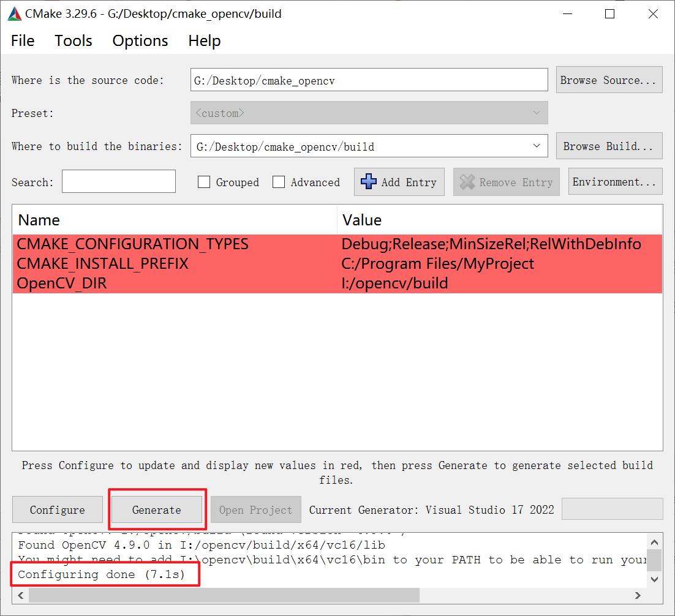Select the CMAKE_CONFIGURATION_TYPES entry
This screenshot has width=675, height=616.
[x=132, y=244]
